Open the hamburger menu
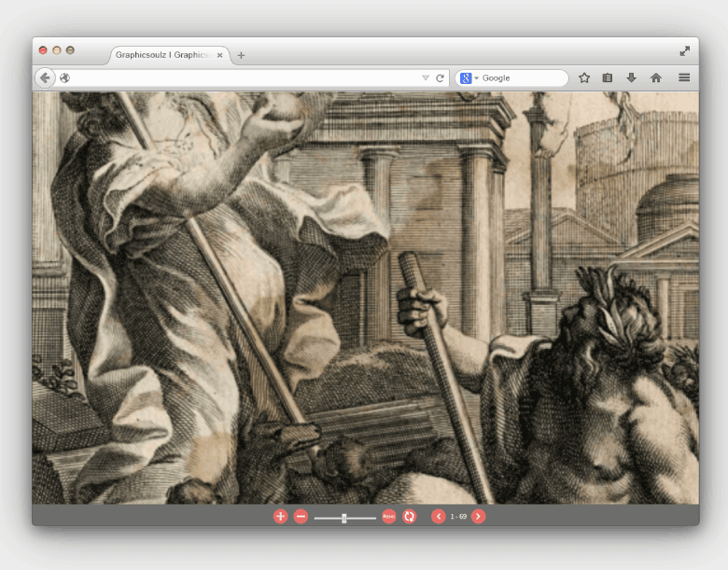The height and width of the screenshot is (570, 728). [x=684, y=77]
